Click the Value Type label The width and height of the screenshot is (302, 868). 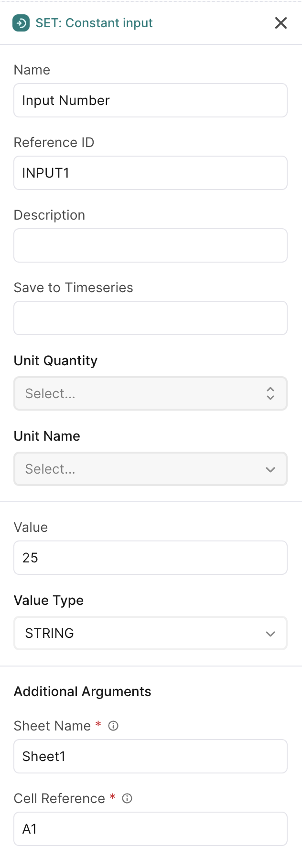click(x=49, y=600)
